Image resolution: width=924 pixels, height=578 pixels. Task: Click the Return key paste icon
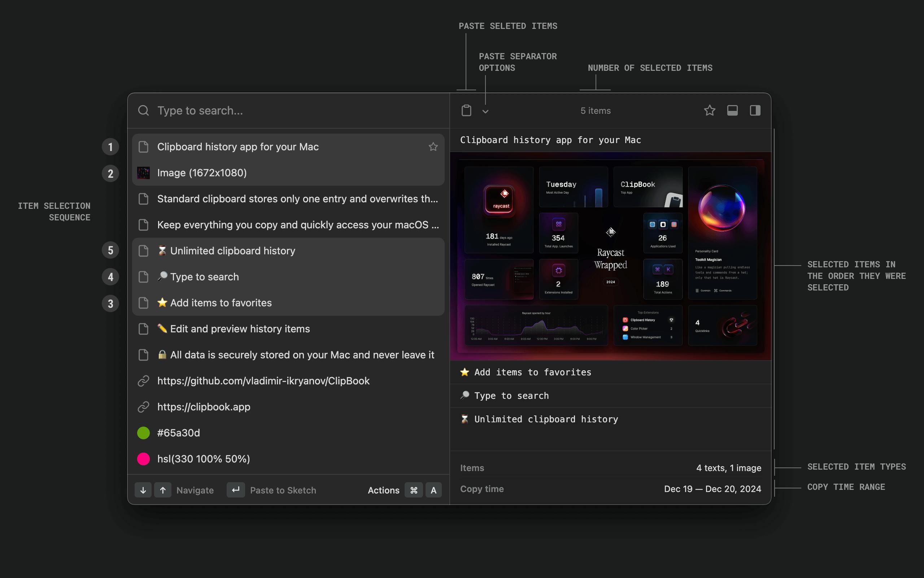coord(236,490)
